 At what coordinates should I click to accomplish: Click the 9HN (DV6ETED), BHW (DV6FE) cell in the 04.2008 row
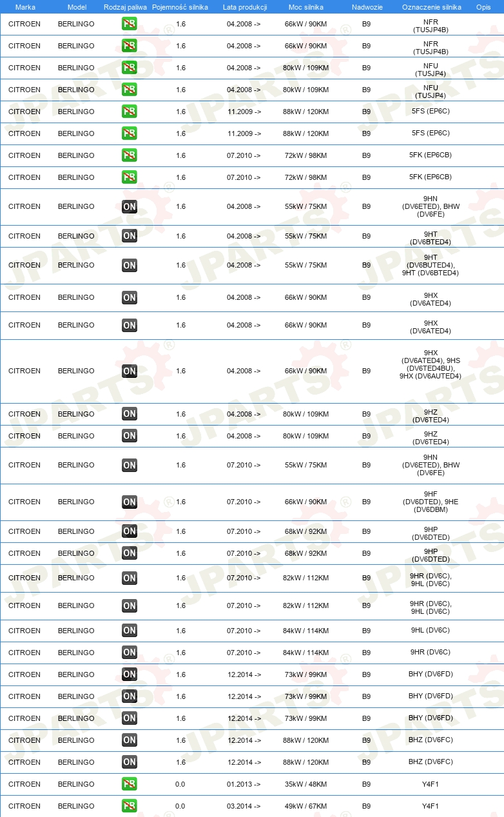[x=431, y=206]
